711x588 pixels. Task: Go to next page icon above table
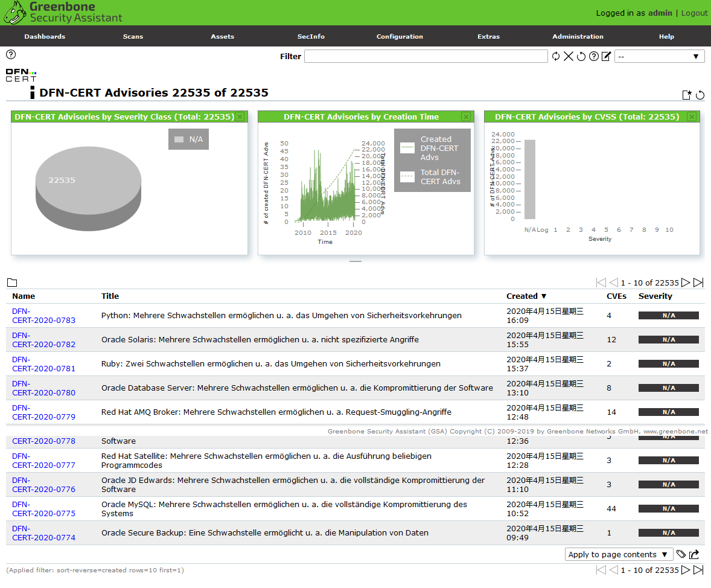pyautogui.click(x=686, y=283)
